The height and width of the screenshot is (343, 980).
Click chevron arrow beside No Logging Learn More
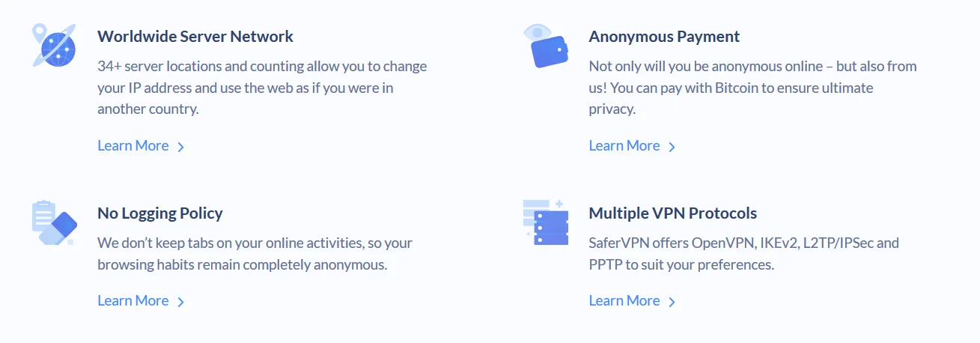coord(180,302)
